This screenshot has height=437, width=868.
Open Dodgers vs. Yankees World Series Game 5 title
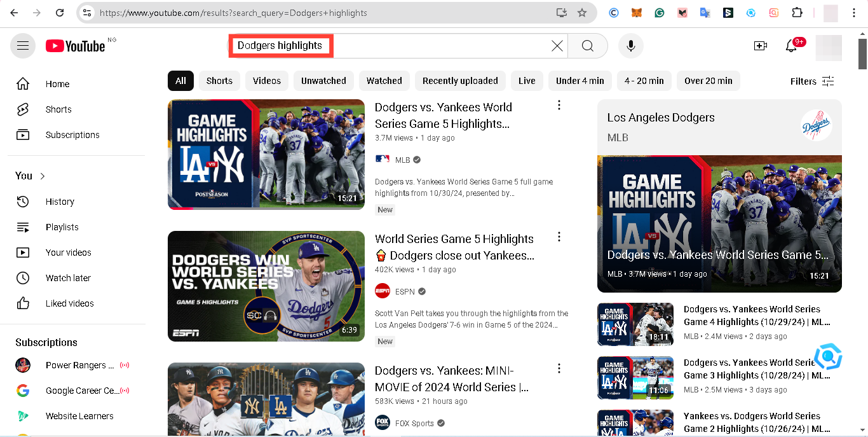tap(444, 116)
